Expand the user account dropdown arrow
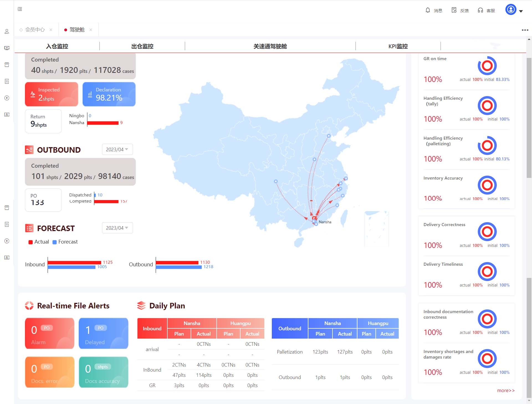The width and height of the screenshot is (532, 404). tap(521, 11)
